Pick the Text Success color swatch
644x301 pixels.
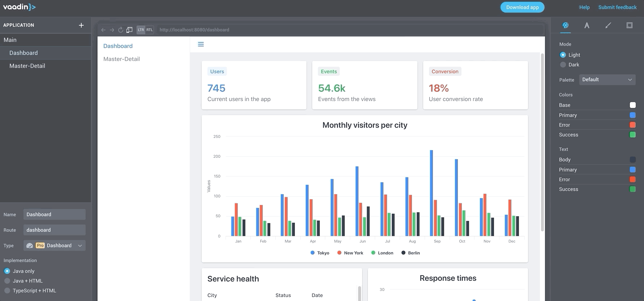[x=633, y=189]
